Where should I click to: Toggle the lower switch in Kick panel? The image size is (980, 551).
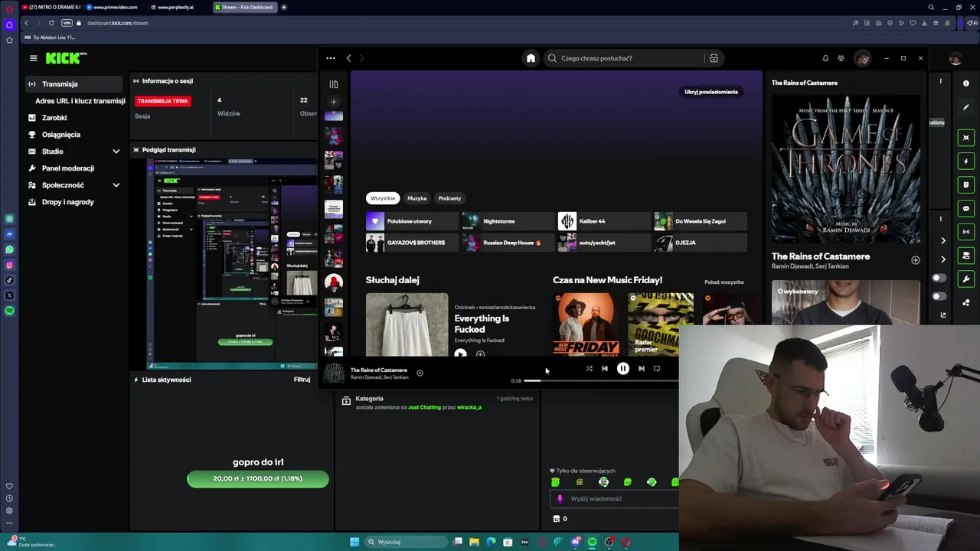939,296
